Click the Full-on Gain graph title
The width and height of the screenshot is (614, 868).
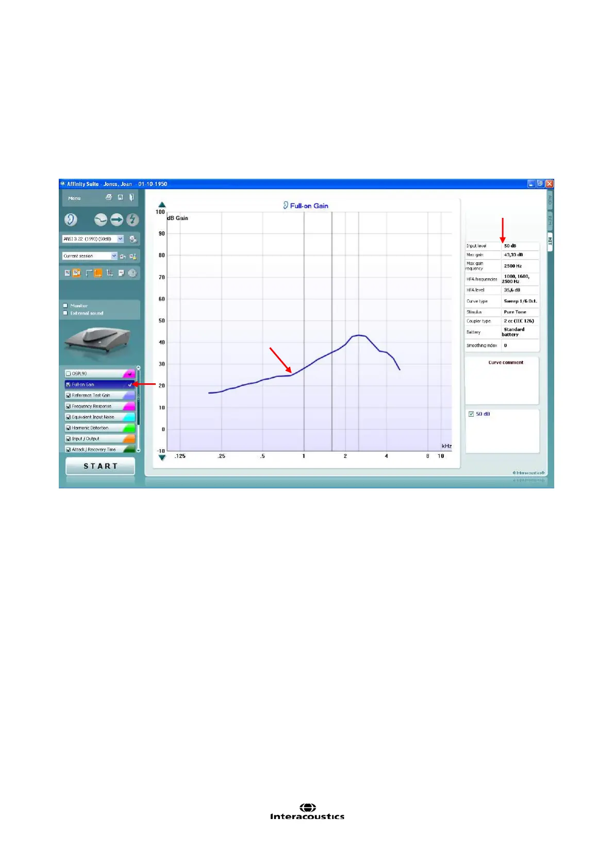click(x=306, y=206)
